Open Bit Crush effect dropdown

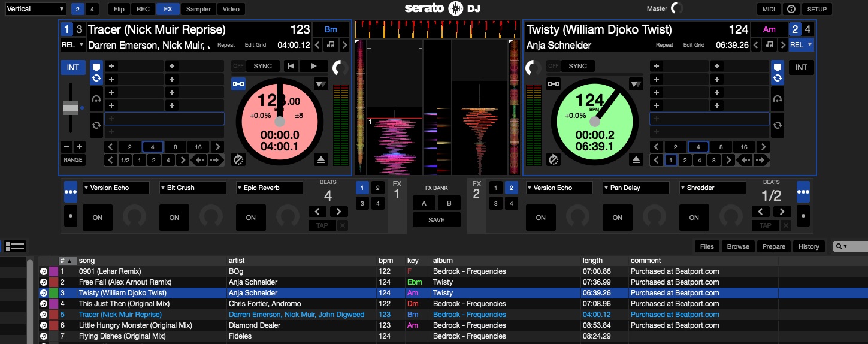192,188
